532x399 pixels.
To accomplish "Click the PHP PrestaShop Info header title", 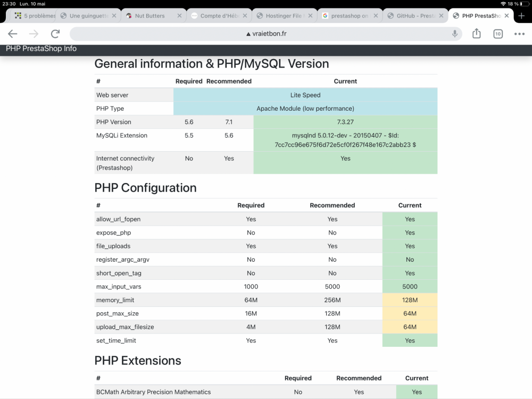I will (41, 48).
